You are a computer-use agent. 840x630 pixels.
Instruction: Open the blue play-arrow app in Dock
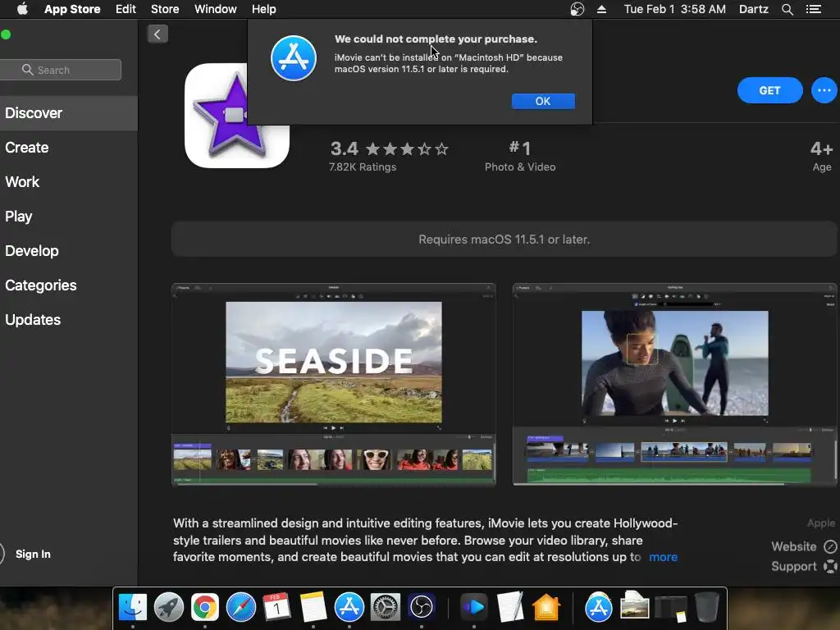coord(473,608)
